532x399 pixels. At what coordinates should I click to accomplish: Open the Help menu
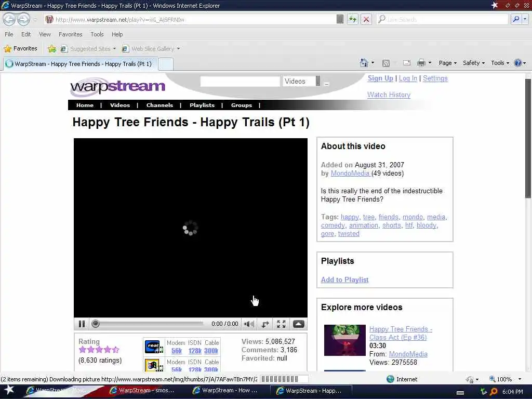click(117, 34)
